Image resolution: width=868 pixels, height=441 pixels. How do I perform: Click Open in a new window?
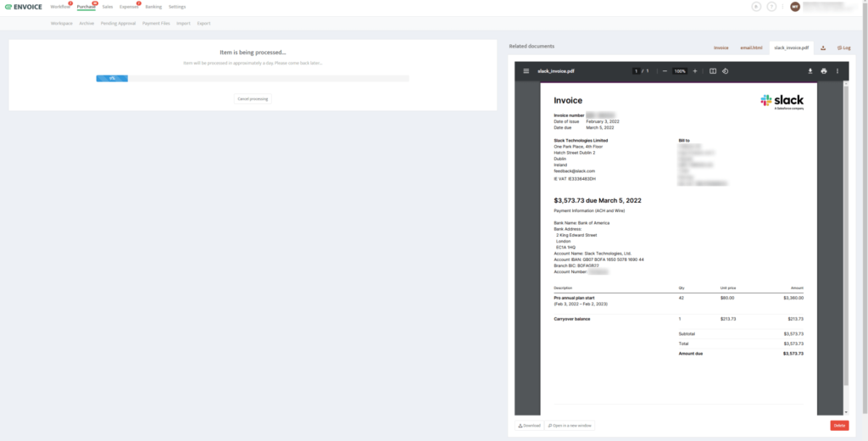[x=570, y=426]
